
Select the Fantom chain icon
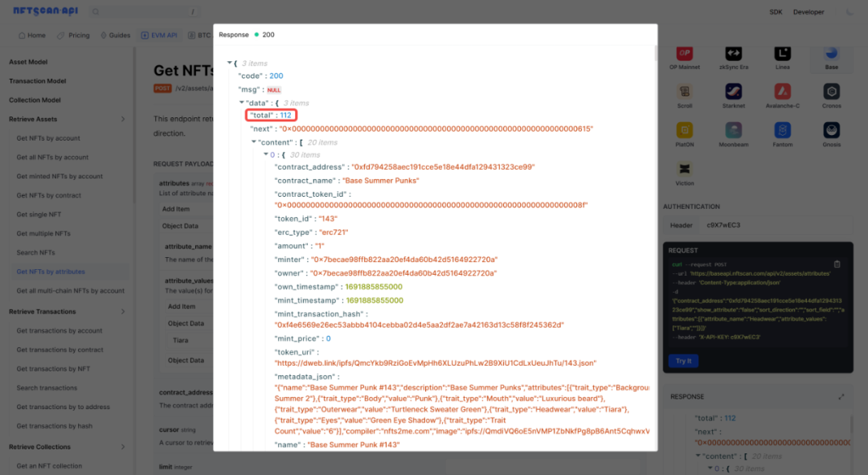pos(782,130)
